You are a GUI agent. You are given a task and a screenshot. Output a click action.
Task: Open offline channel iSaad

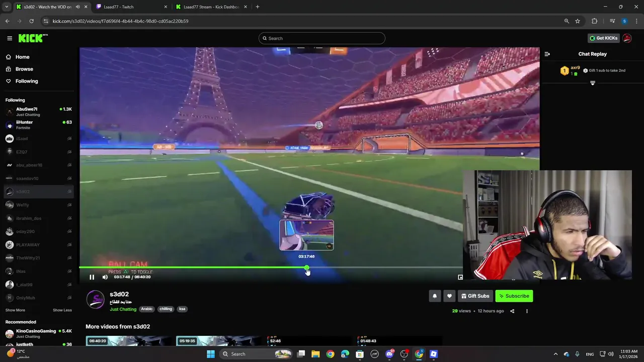(39, 138)
